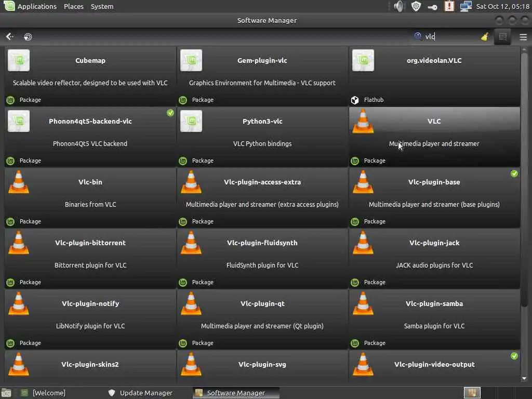532x399 pixels.
Task: Open the Vlc-plugin-qt title
Action: click(262, 303)
